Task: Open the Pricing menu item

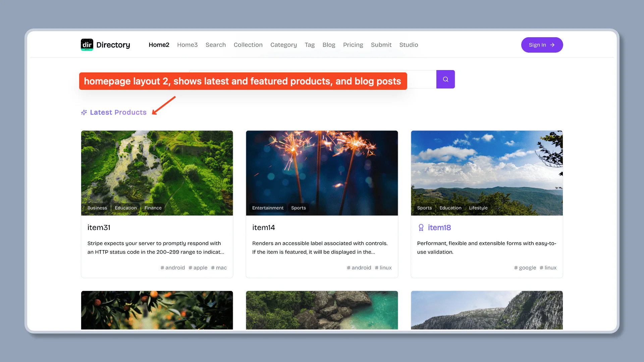Action: [x=353, y=45]
